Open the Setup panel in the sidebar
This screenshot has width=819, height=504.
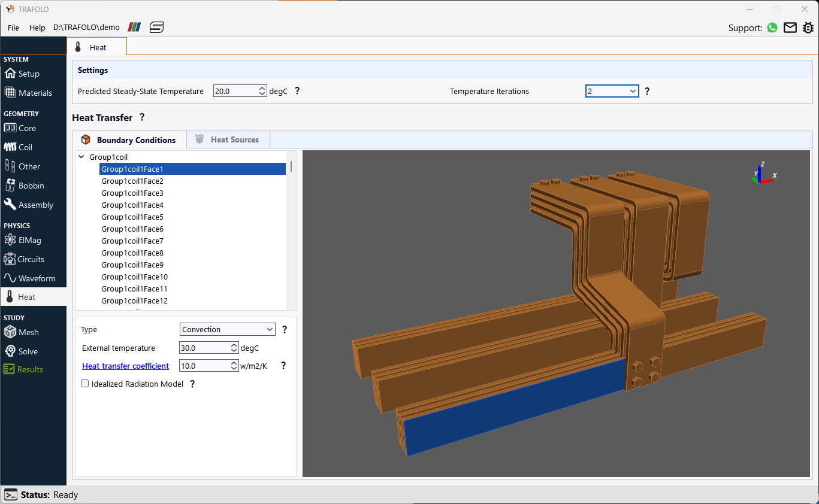point(28,73)
